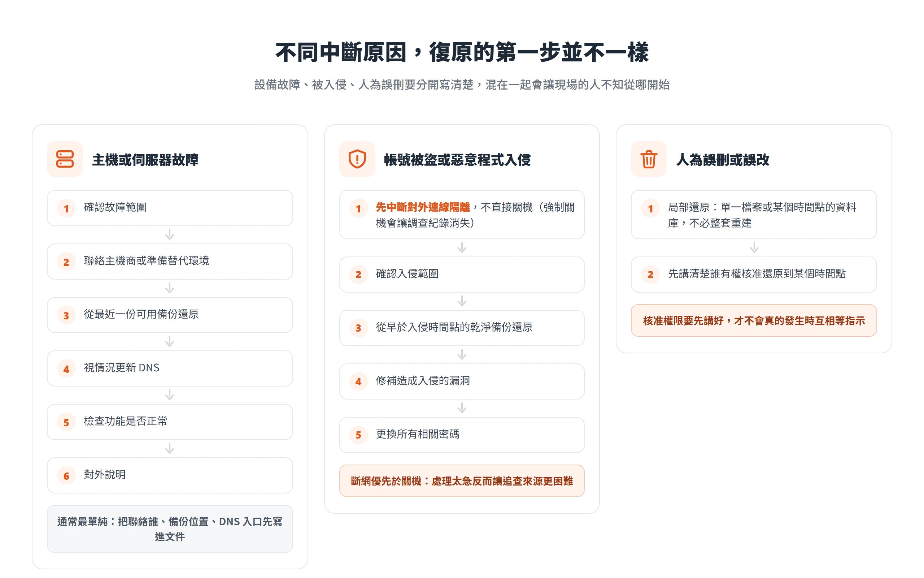Click the orange note 核准權限要先講好
Image resolution: width=924 pixels, height=578 pixels.
click(x=754, y=320)
